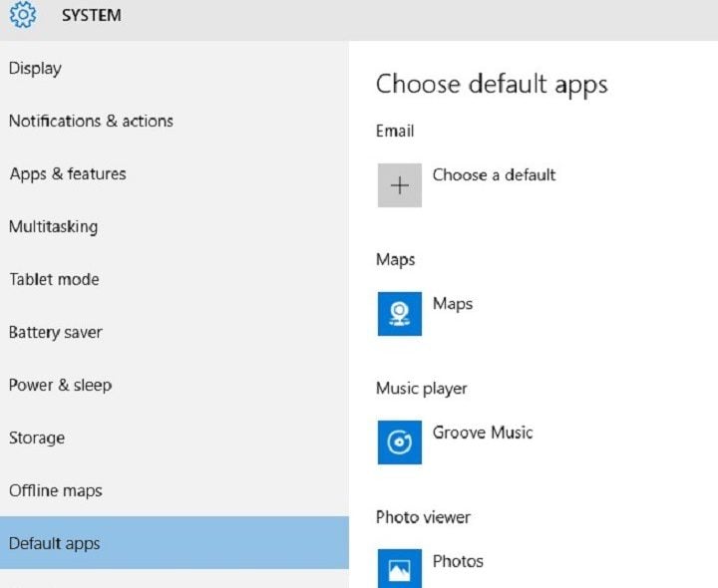Select the Default apps sidebar item
718x588 pixels.
click(55, 544)
